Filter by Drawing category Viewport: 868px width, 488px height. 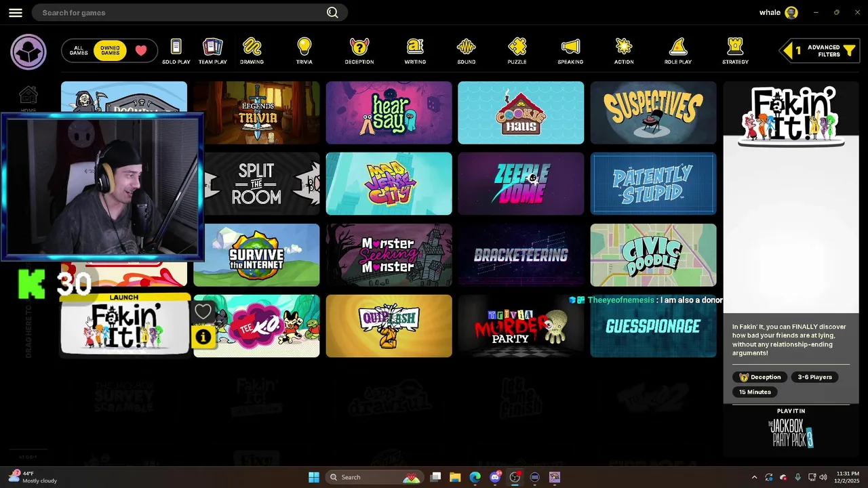[x=252, y=52]
